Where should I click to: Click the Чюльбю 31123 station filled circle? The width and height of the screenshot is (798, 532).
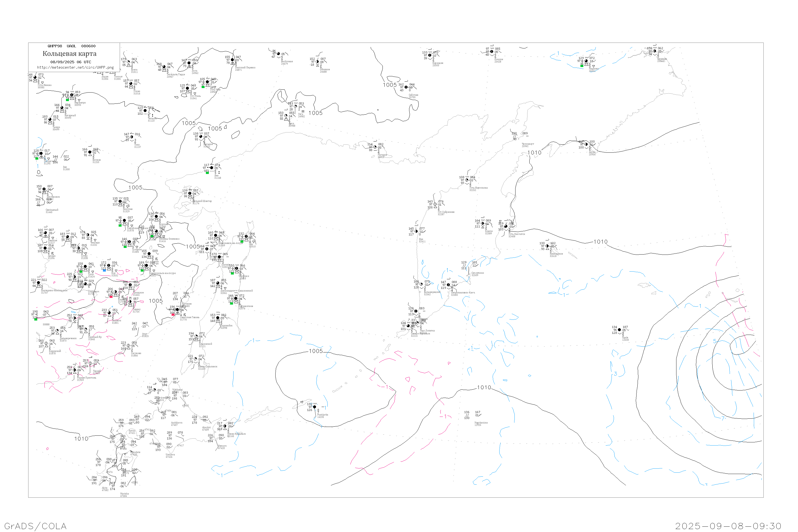[145, 111]
